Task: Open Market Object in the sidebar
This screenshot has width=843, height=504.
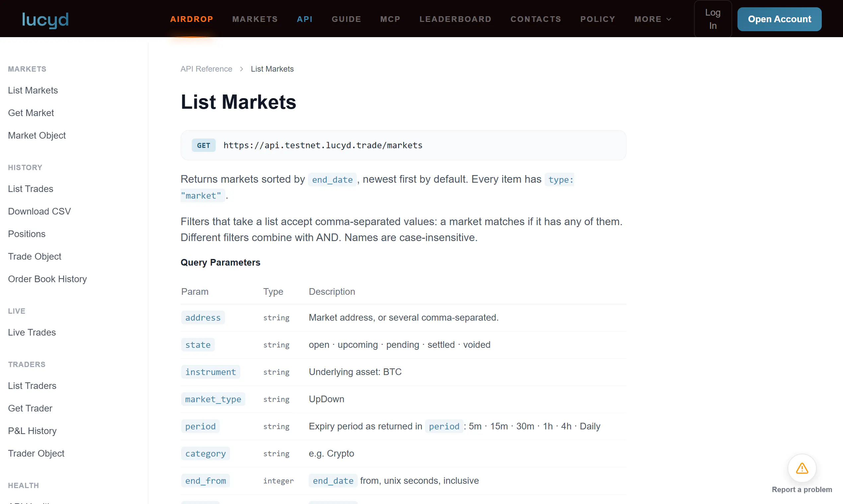Action: (37, 135)
